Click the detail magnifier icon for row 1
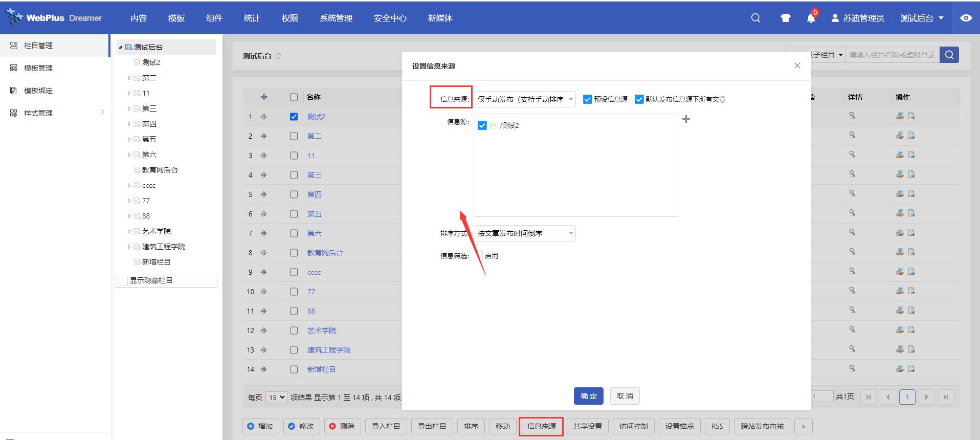Viewport: 980px width, 440px height. [x=852, y=116]
